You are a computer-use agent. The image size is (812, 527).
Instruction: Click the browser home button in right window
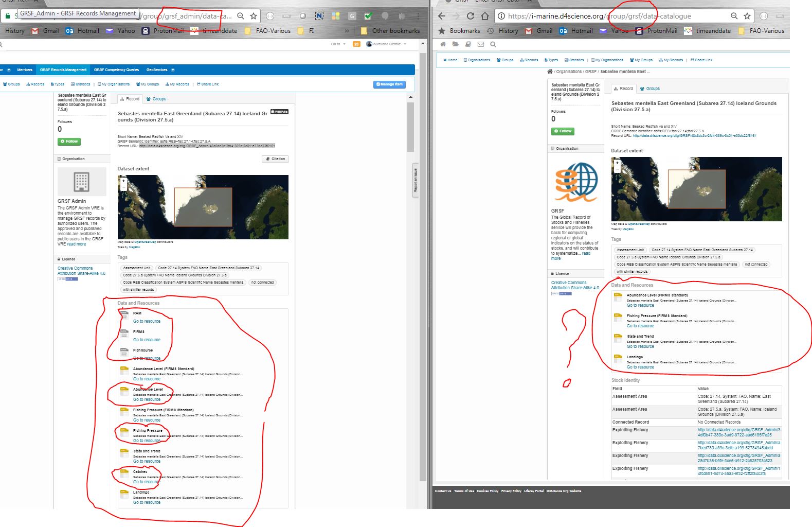pos(484,16)
